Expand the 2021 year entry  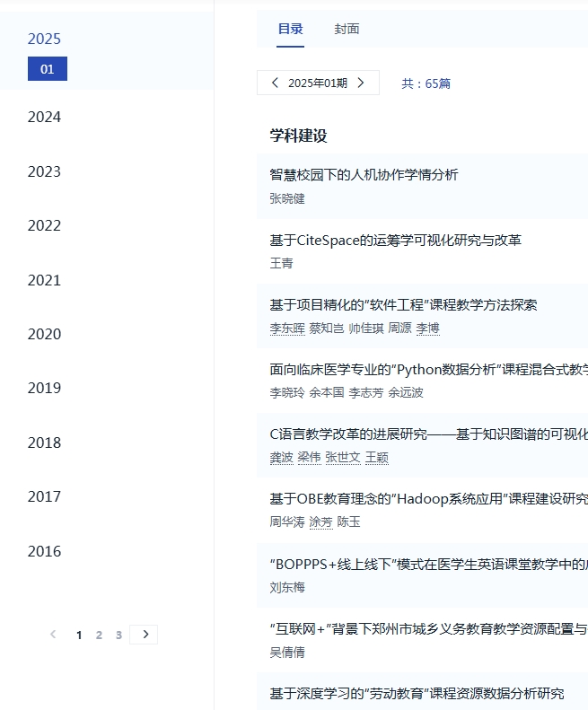click(44, 280)
